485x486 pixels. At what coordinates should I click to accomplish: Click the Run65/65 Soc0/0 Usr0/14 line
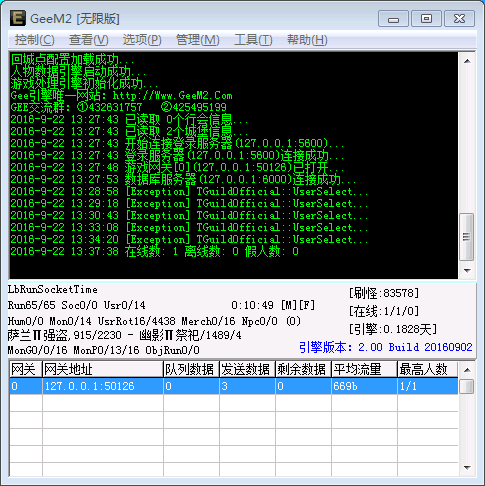pos(77,305)
